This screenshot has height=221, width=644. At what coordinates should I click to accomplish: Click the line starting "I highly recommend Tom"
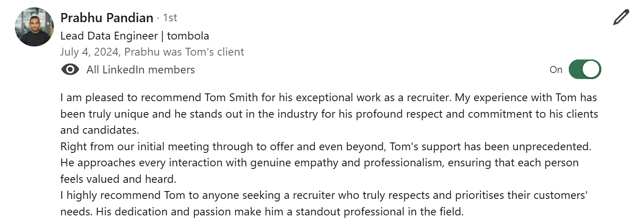click(x=324, y=195)
